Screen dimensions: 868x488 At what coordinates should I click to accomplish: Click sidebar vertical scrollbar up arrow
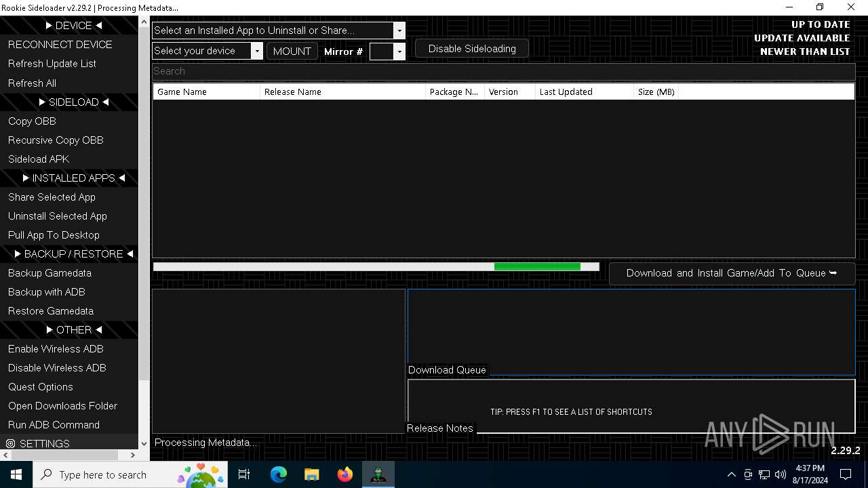(x=144, y=22)
